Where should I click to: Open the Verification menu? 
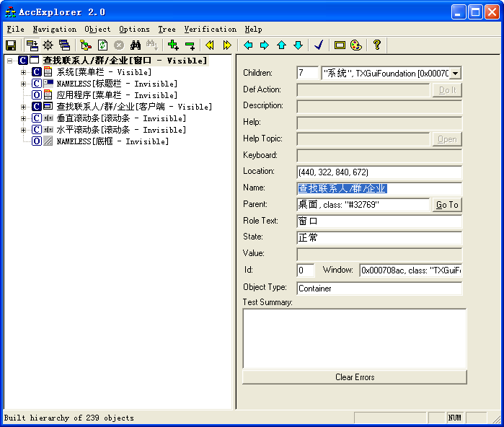coord(210,30)
